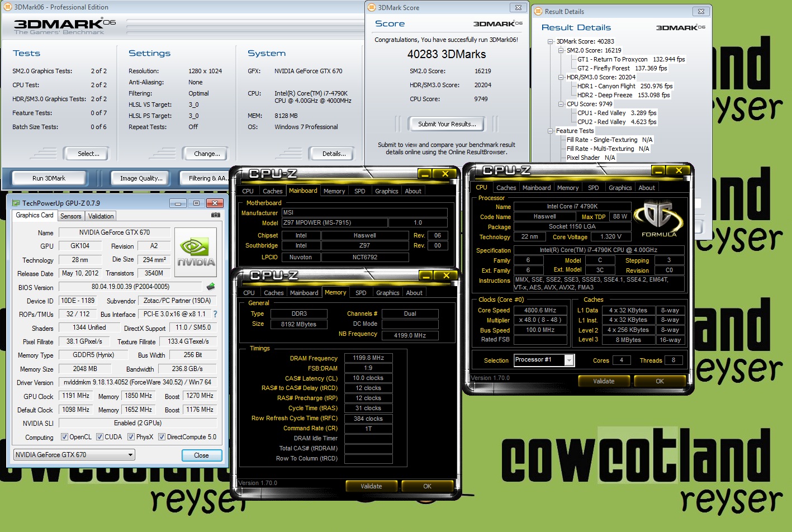The image size is (792, 532).
Task: Click the Bus Interface question mark icon
Action: (215, 314)
